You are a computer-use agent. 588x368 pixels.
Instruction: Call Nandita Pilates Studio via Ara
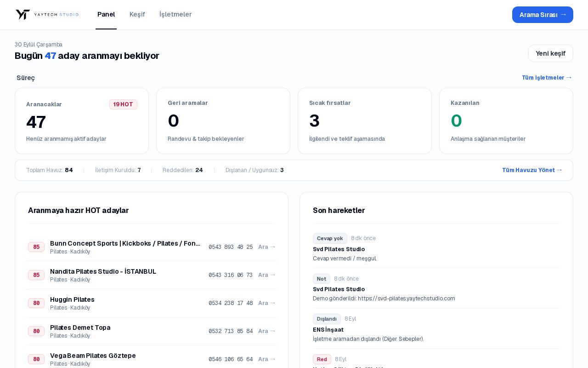coord(267,275)
